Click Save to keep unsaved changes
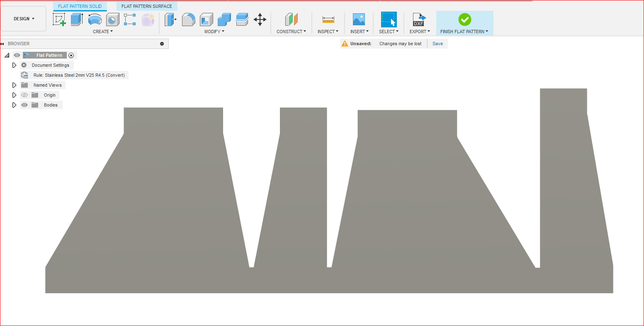644x326 pixels. [437, 43]
